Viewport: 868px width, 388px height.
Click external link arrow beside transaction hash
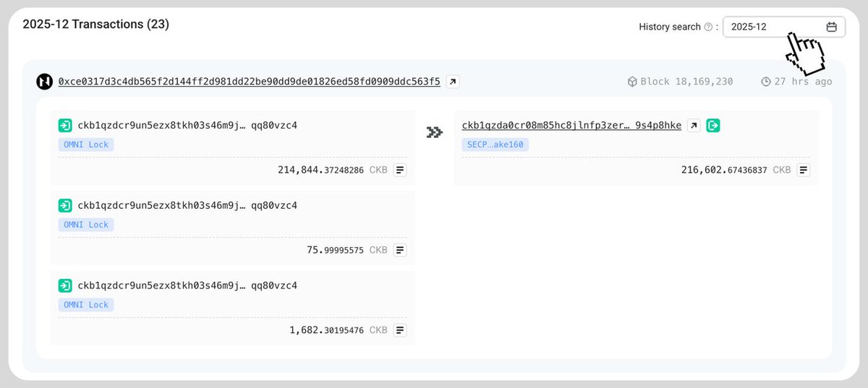pos(453,82)
